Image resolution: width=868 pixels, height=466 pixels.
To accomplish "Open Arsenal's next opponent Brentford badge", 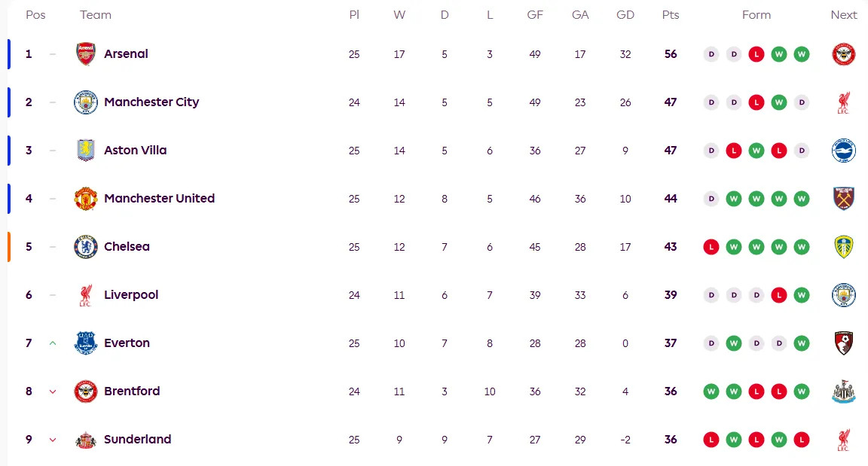I will click(x=843, y=54).
